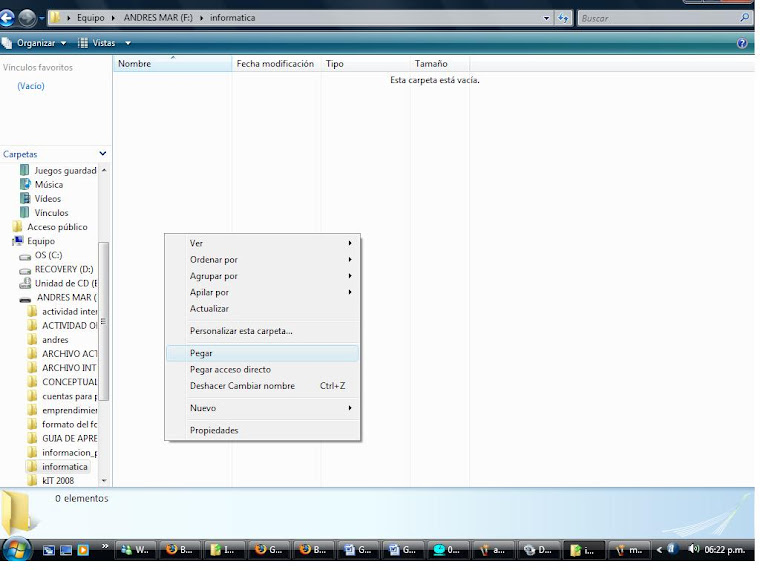Click the Vistas button

click(x=97, y=43)
